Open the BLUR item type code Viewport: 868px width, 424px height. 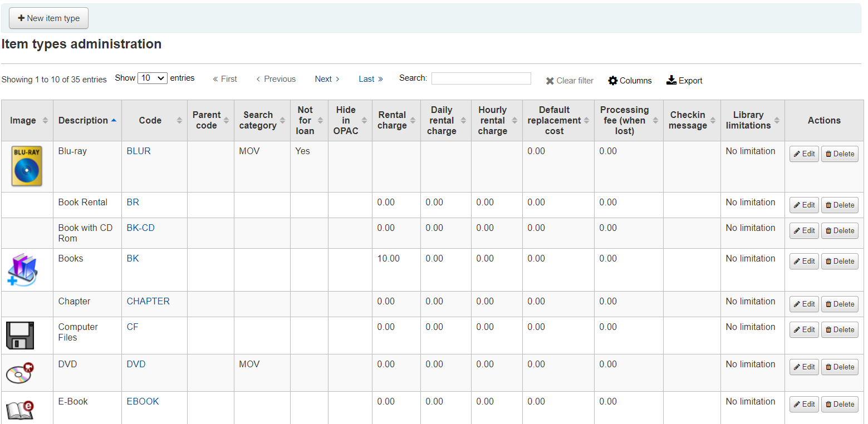coord(139,151)
